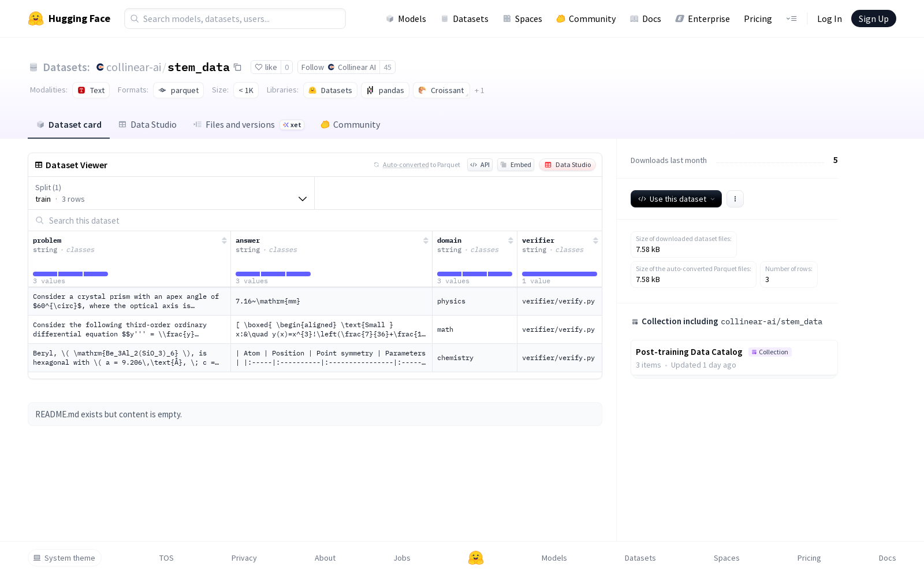Open the more options kebab menu
924x578 pixels.
click(x=735, y=199)
